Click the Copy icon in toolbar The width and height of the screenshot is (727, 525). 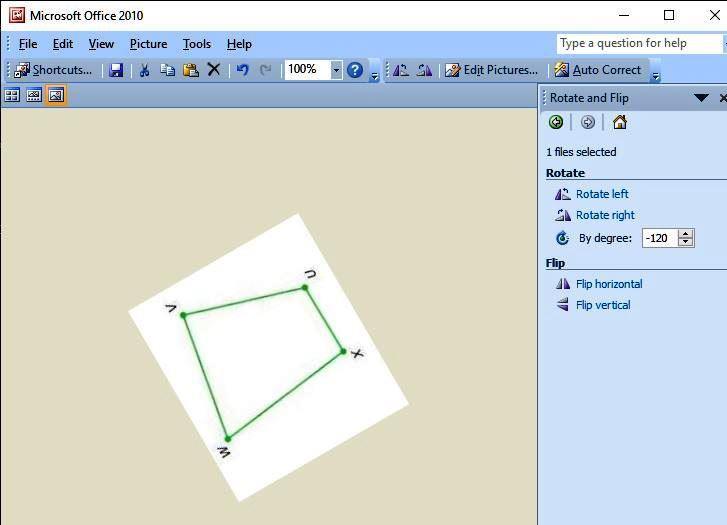167,70
